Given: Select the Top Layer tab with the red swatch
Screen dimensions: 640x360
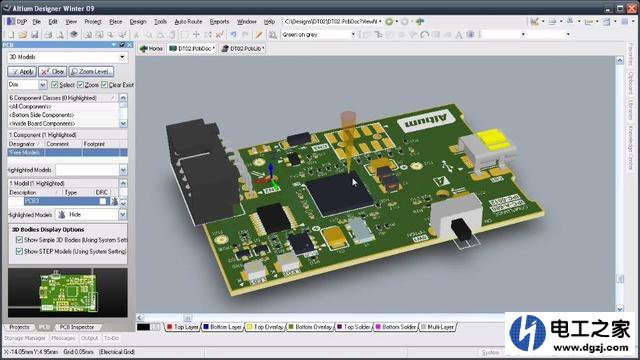Looking at the screenshot, I should coord(182,327).
